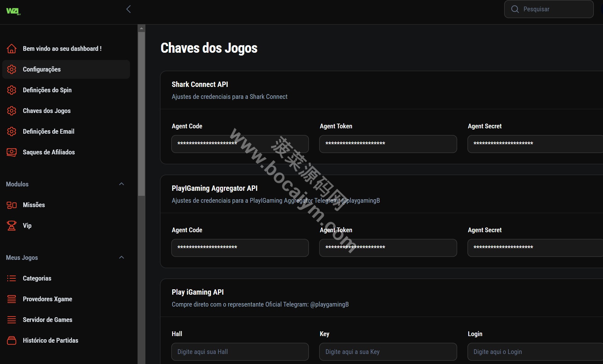The width and height of the screenshot is (603, 364).
Task: Focus Shark Connect Agent Token field
Action: point(388,144)
